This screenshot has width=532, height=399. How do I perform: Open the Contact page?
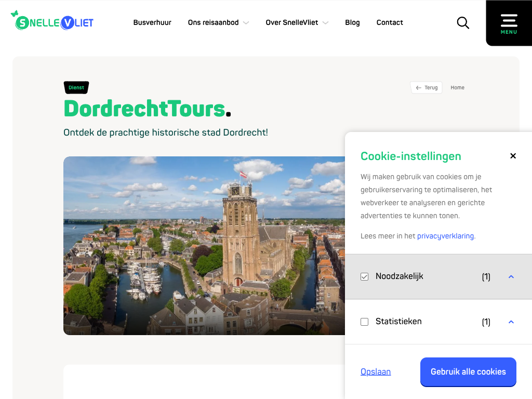pos(390,22)
